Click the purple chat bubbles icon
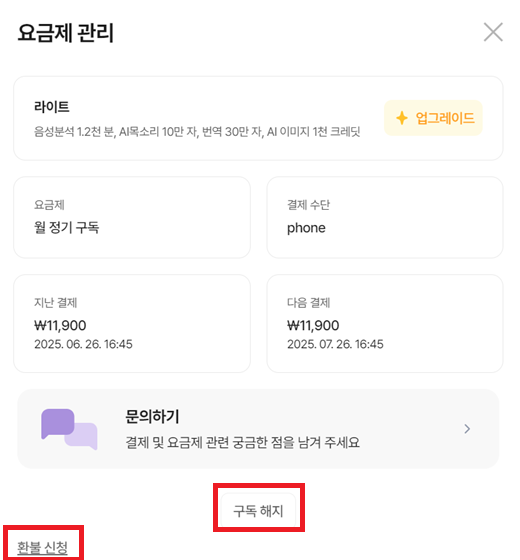 tap(69, 429)
